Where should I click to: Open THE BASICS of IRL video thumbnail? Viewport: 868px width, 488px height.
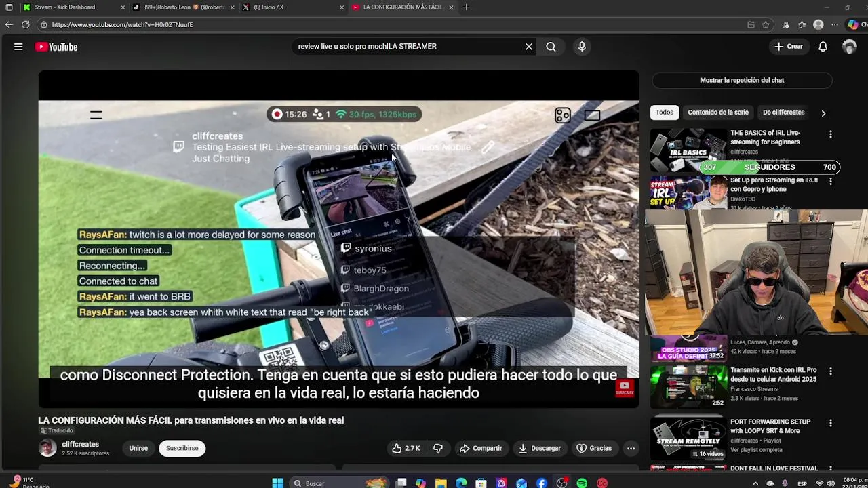[x=688, y=150]
